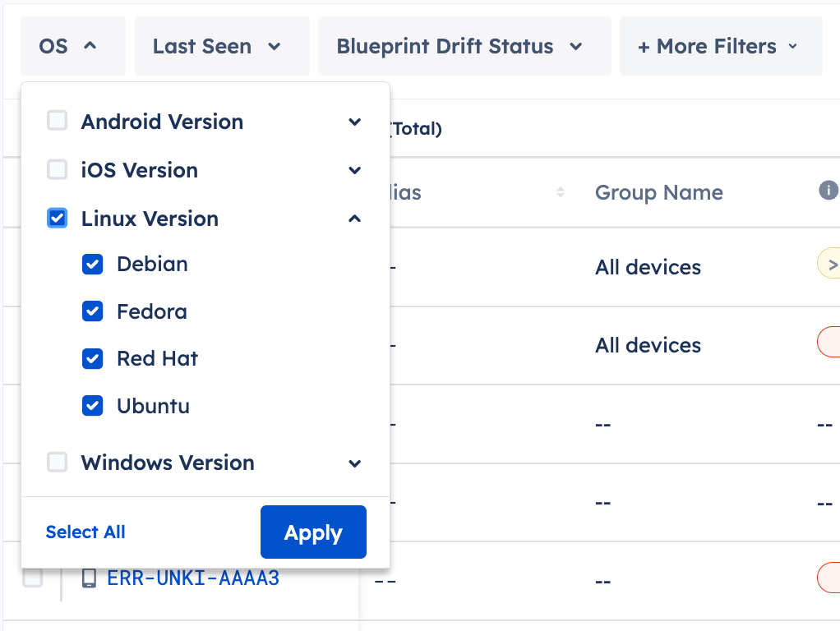Screen dimensions: 840x631
Task: Expand the iOS Version chevron
Action: [354, 170]
